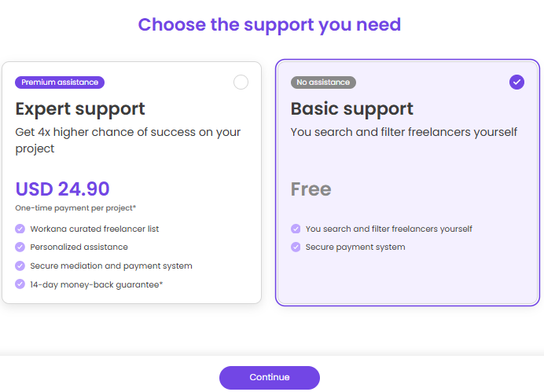Click the Basic support heading
The image size is (544, 392).
point(352,109)
